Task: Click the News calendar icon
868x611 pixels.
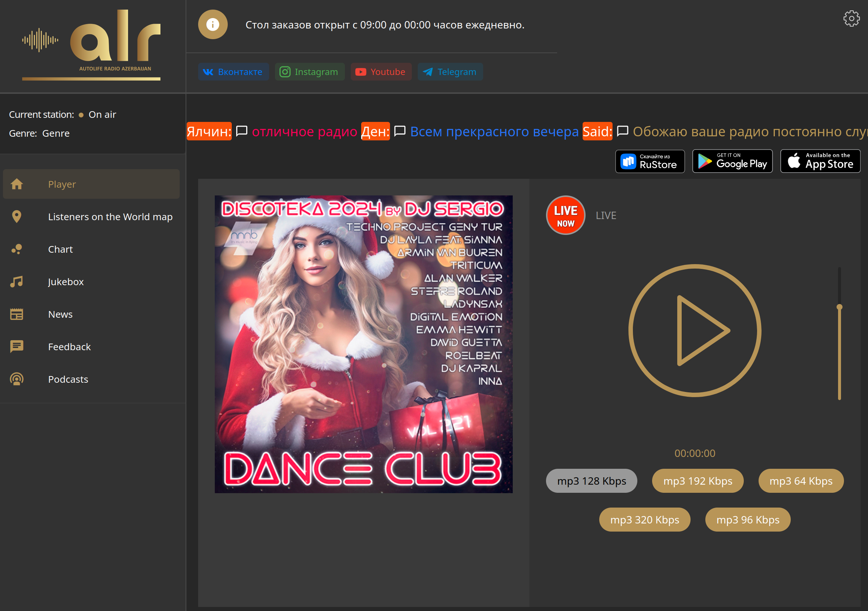Action: coord(17,314)
